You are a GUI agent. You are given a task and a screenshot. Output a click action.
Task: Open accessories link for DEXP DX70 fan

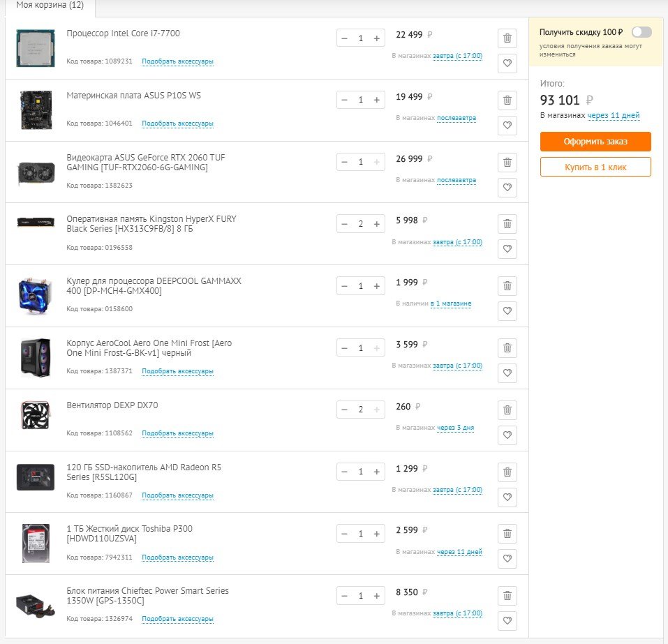coord(178,433)
